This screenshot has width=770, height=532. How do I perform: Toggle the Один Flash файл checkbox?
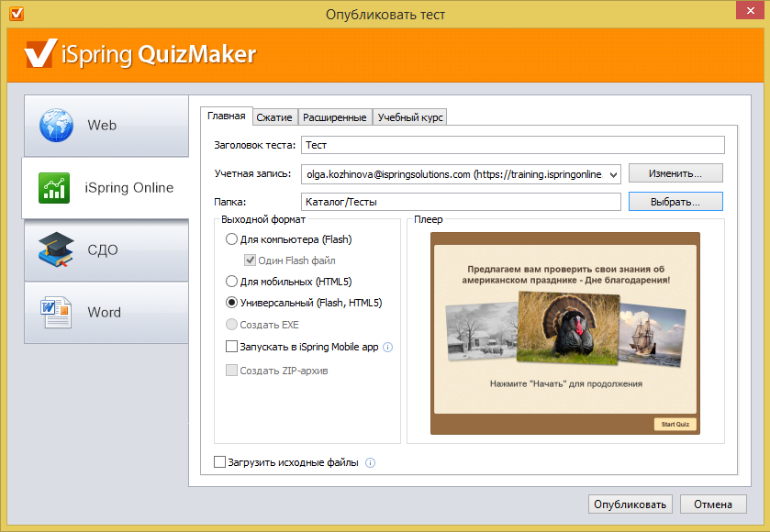(250, 260)
